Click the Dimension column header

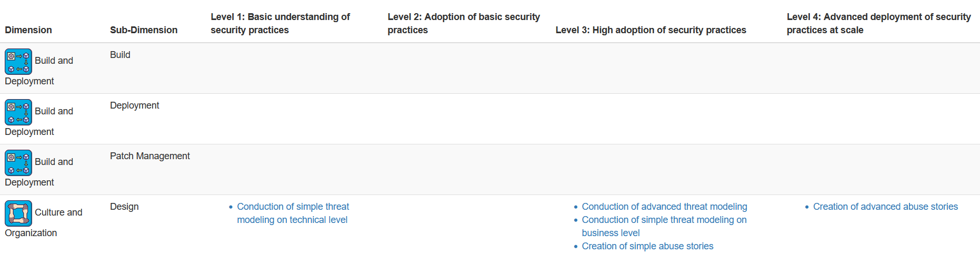(x=28, y=30)
